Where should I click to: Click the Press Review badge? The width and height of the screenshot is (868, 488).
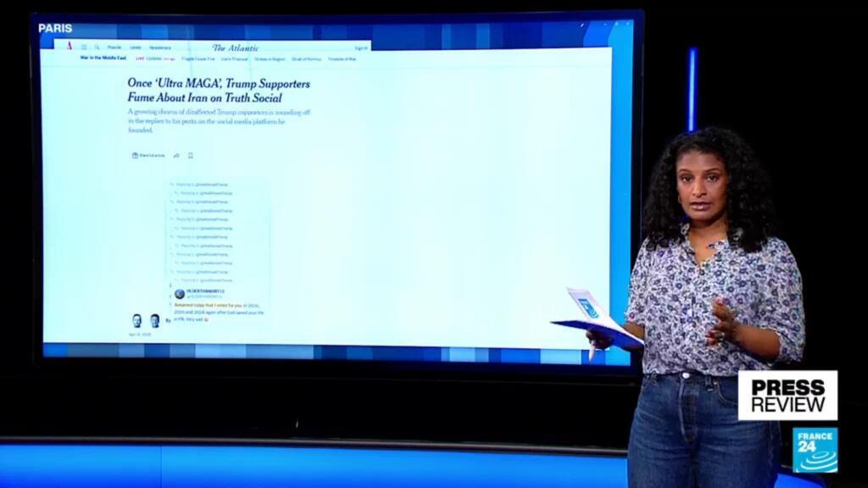pos(787,395)
